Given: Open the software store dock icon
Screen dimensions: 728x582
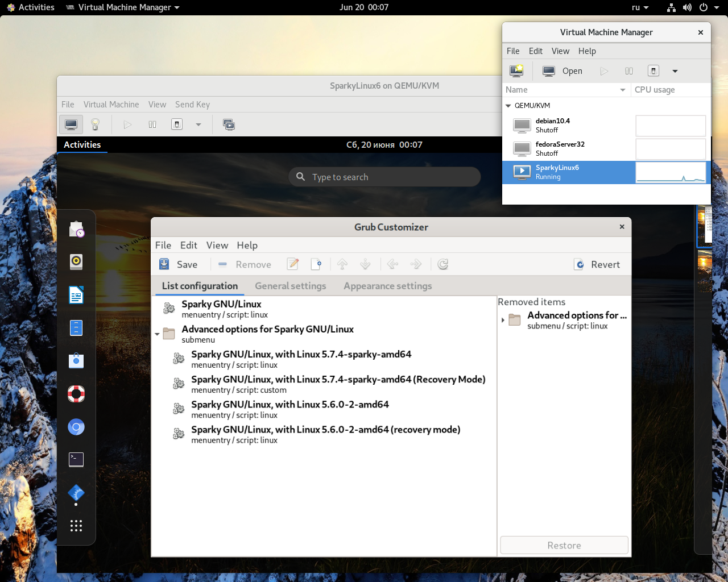Looking at the screenshot, I should [76, 361].
